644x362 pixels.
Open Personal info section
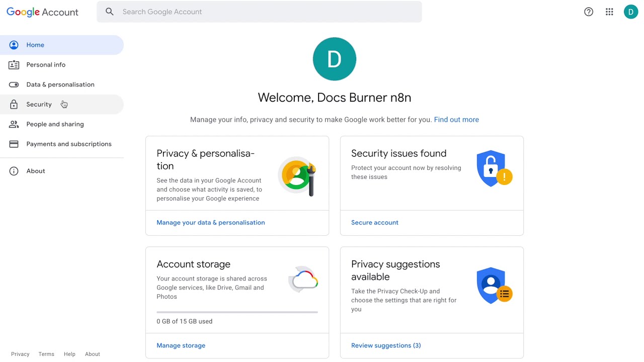[61, 65]
